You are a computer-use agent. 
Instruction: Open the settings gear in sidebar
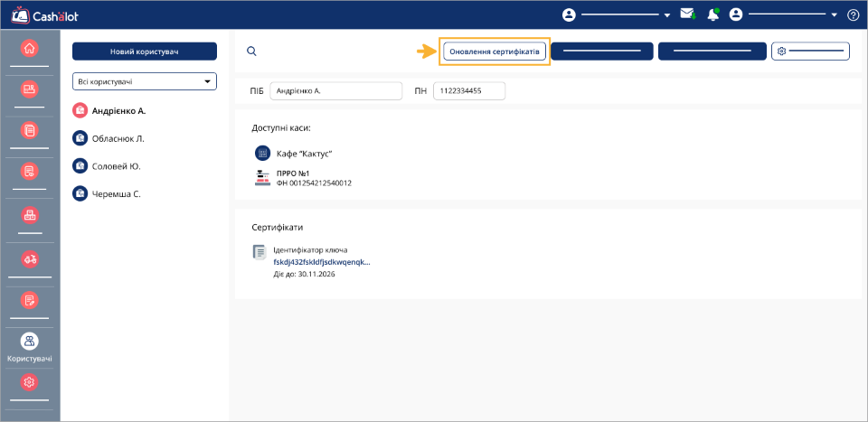[29, 381]
